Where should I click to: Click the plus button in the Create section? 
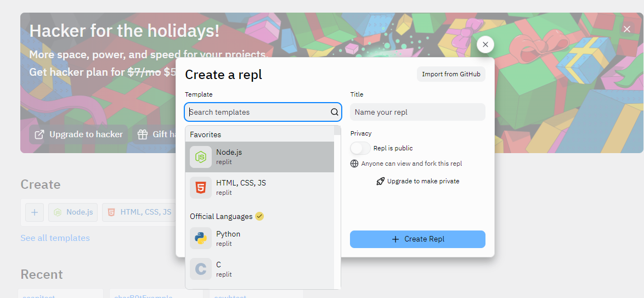tap(35, 212)
